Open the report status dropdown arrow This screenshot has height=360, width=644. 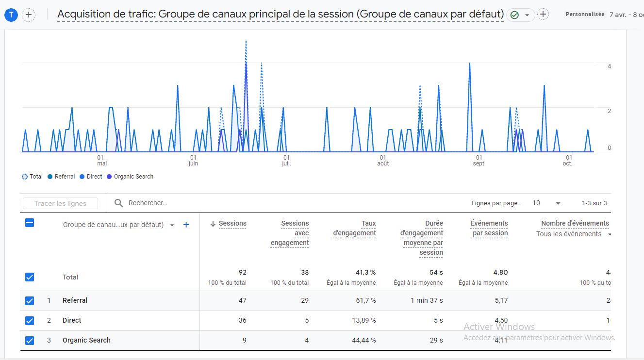tap(527, 15)
